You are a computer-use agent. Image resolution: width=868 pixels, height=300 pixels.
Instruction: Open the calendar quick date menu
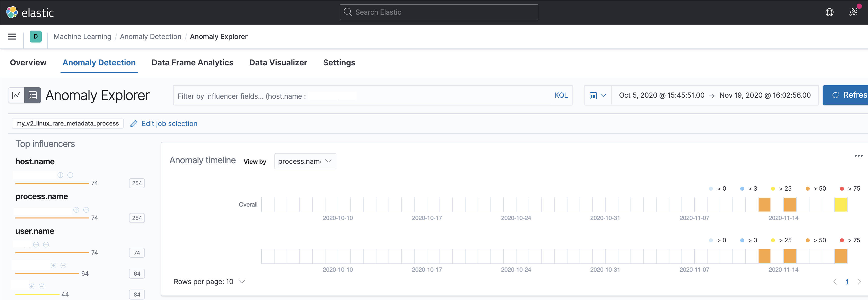pyautogui.click(x=598, y=95)
